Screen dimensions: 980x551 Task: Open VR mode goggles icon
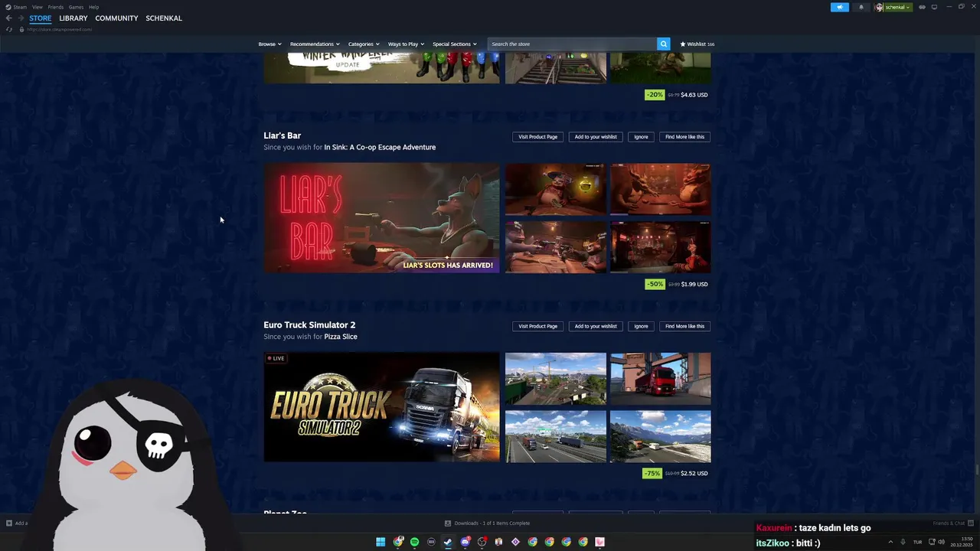tap(922, 7)
